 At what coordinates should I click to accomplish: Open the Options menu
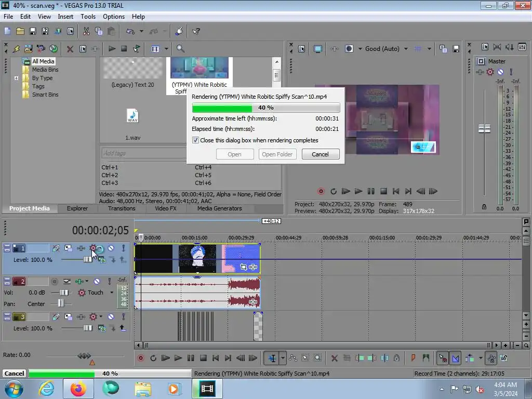[114, 16]
